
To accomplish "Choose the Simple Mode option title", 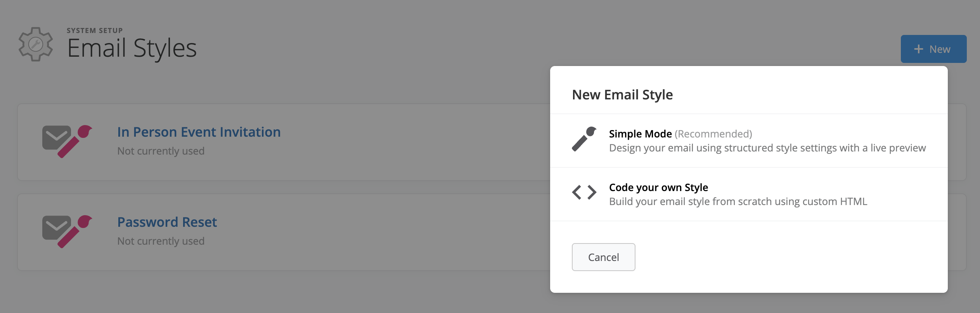I will pyautogui.click(x=640, y=134).
